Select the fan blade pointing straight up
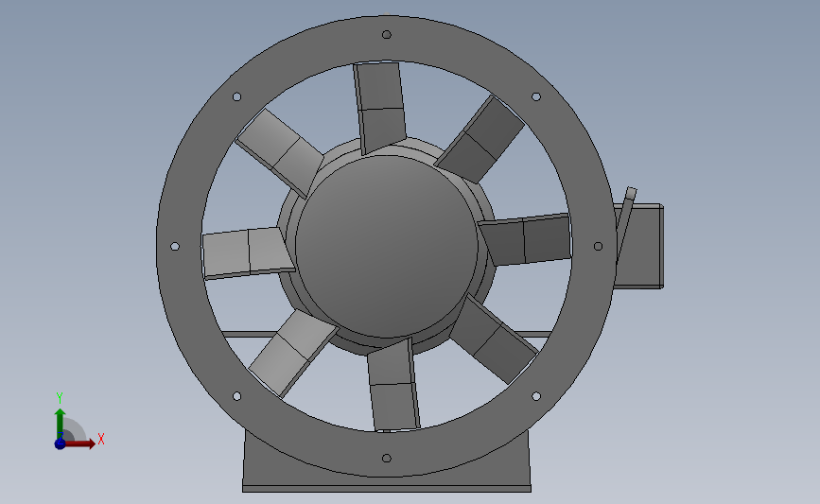This screenshot has width=820, height=504. (381, 107)
